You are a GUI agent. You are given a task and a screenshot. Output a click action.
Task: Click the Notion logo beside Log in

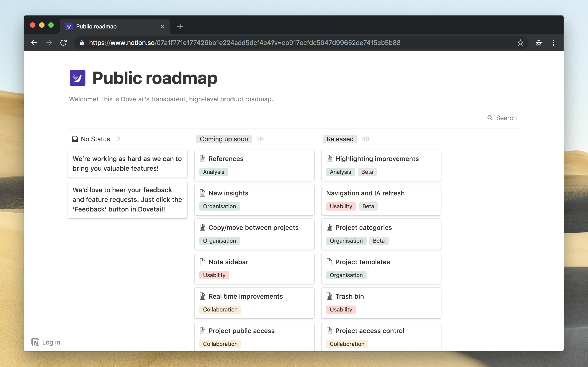(35, 342)
